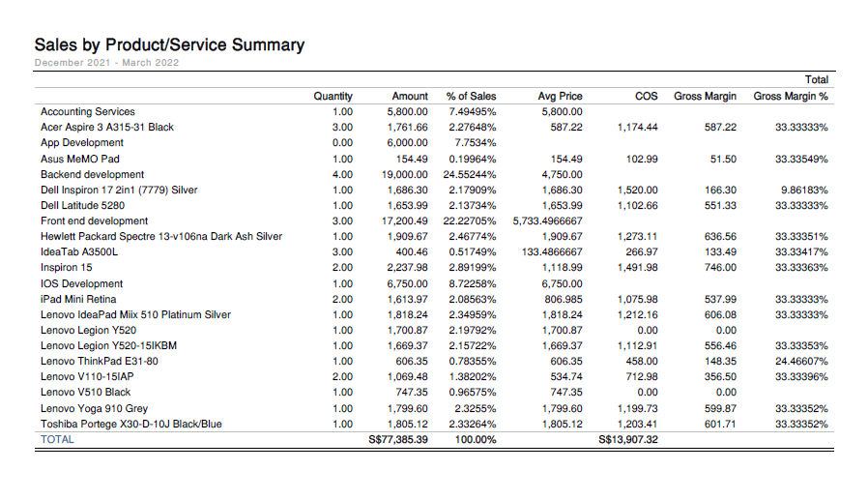Open the Accounting Services product row
Viewport: 868px width, 500px height.
pyautogui.click(x=88, y=111)
